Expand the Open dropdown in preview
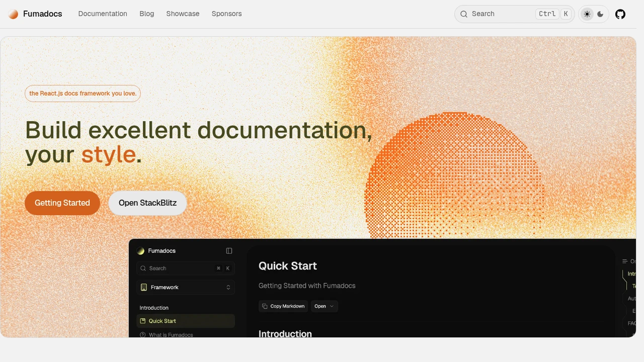 [325, 306]
